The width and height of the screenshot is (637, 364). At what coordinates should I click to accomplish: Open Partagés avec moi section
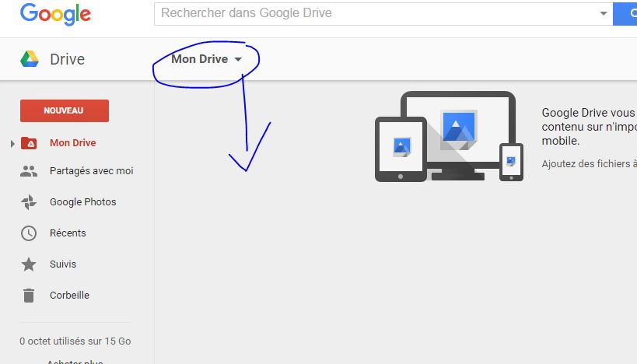[x=92, y=171]
